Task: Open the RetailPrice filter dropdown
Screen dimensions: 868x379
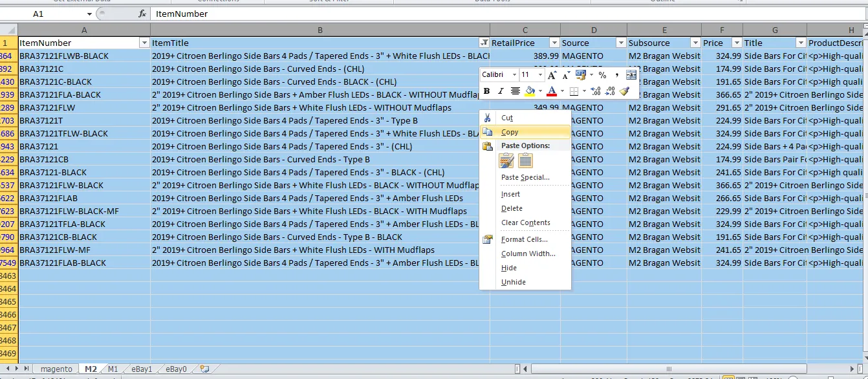Action: pos(554,43)
